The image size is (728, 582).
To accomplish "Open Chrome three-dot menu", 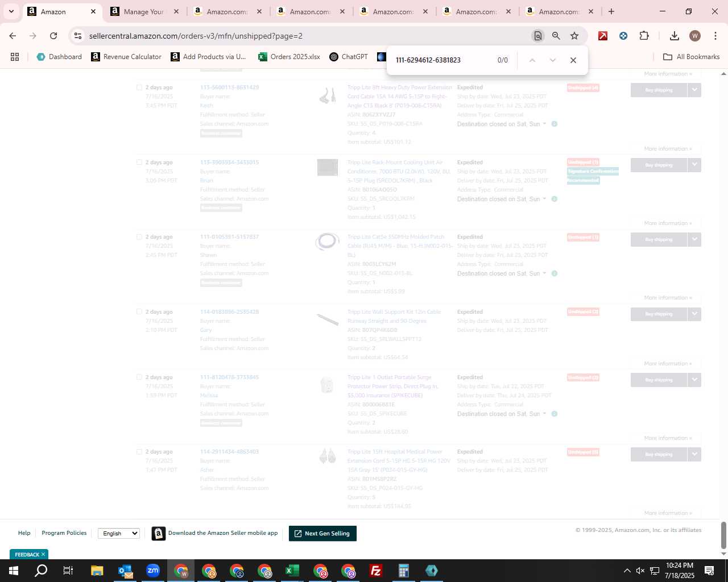I will pos(715,36).
